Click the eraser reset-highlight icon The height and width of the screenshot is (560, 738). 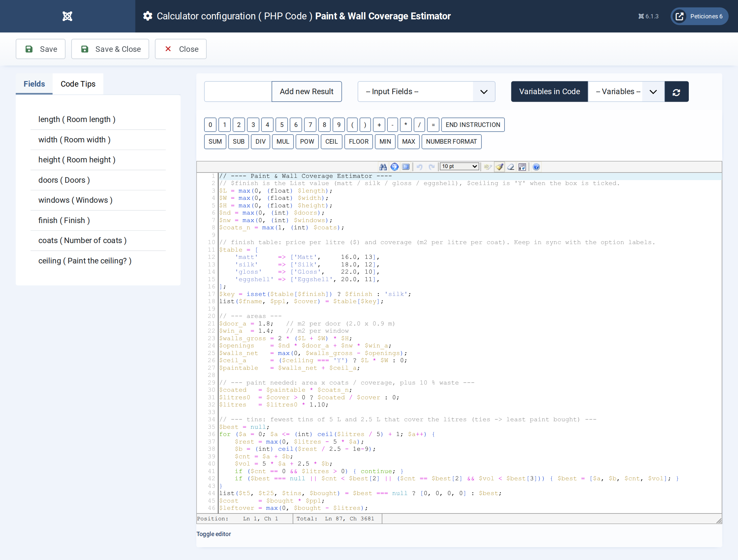511,167
